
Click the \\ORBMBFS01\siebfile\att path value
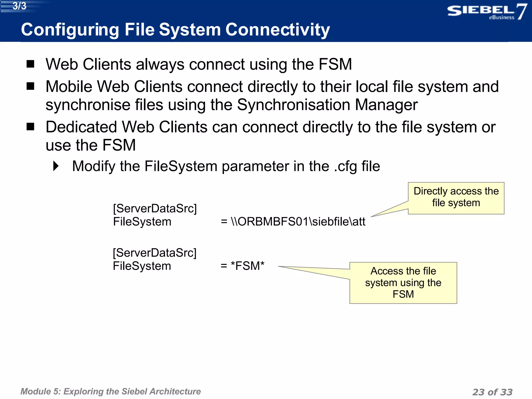pos(298,222)
